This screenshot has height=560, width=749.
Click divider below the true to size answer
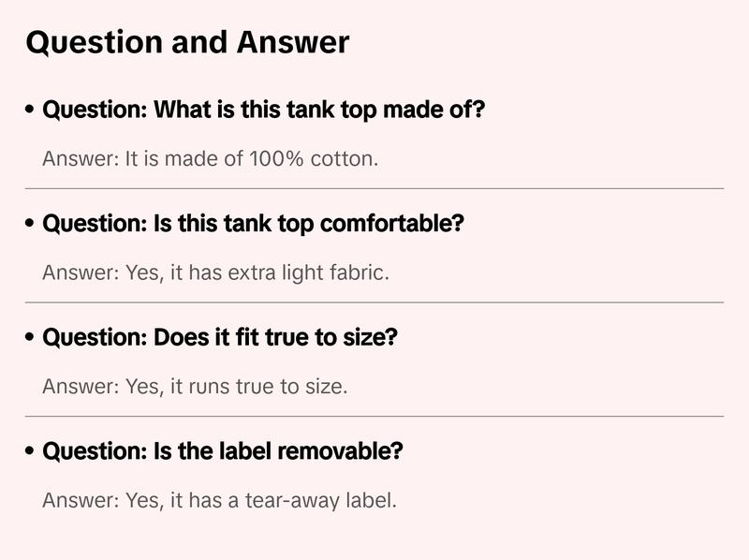click(374, 416)
